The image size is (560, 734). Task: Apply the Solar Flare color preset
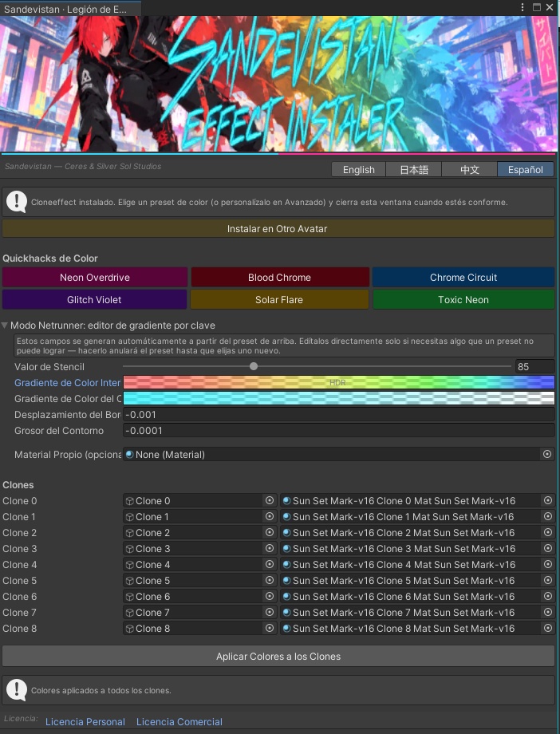click(x=279, y=300)
